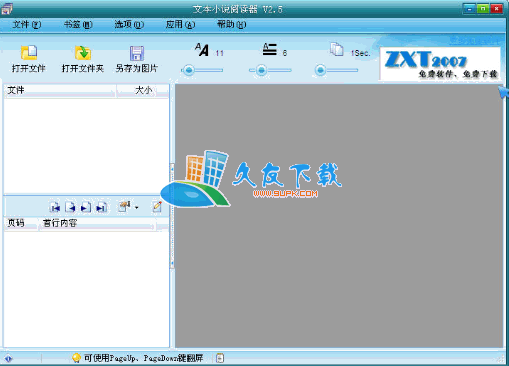This screenshot has width=509, height=366.
Task: Click the gray text reading area
Action: (339, 216)
